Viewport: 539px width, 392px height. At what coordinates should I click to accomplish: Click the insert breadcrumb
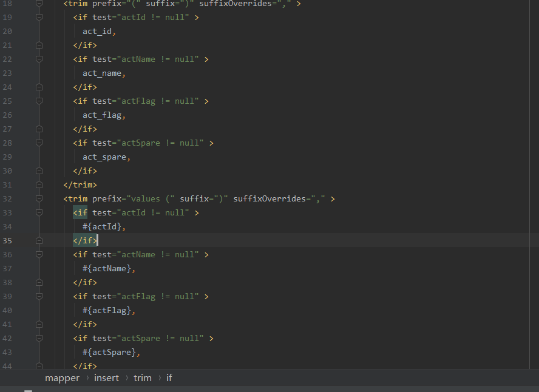click(106, 377)
